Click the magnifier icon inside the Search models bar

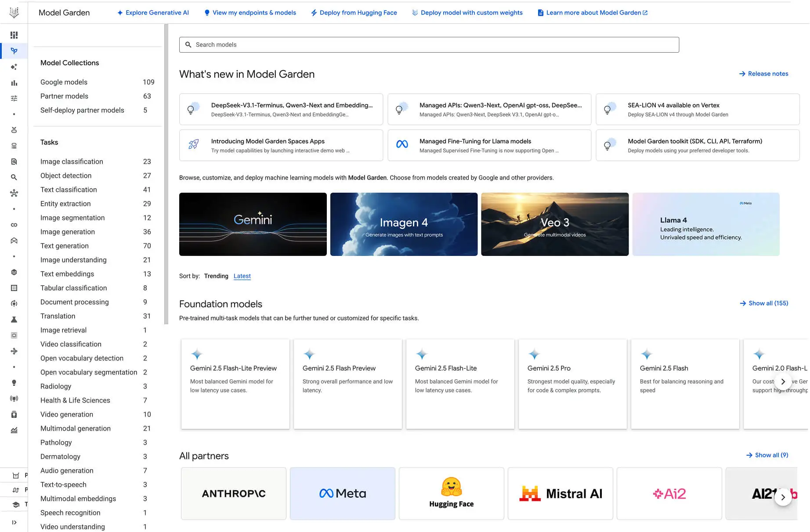click(x=188, y=44)
